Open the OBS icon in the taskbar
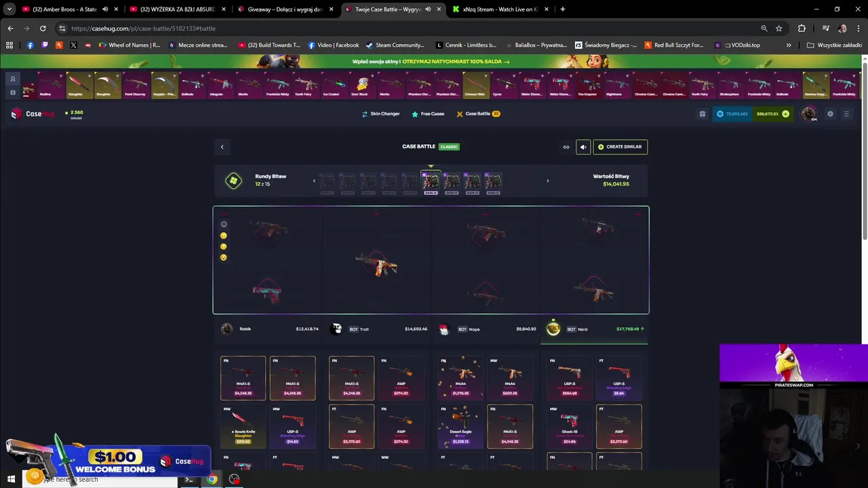The width and height of the screenshot is (868, 488). 234,479
